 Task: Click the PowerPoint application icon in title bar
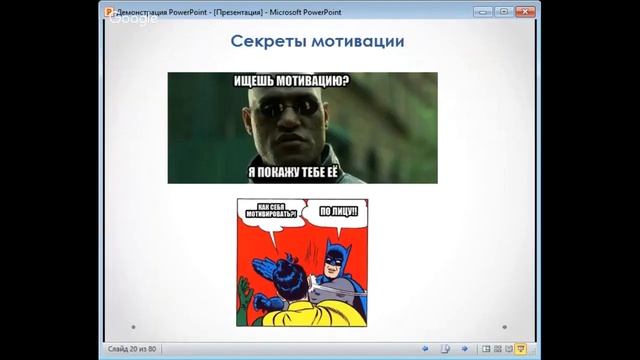[x=109, y=12]
